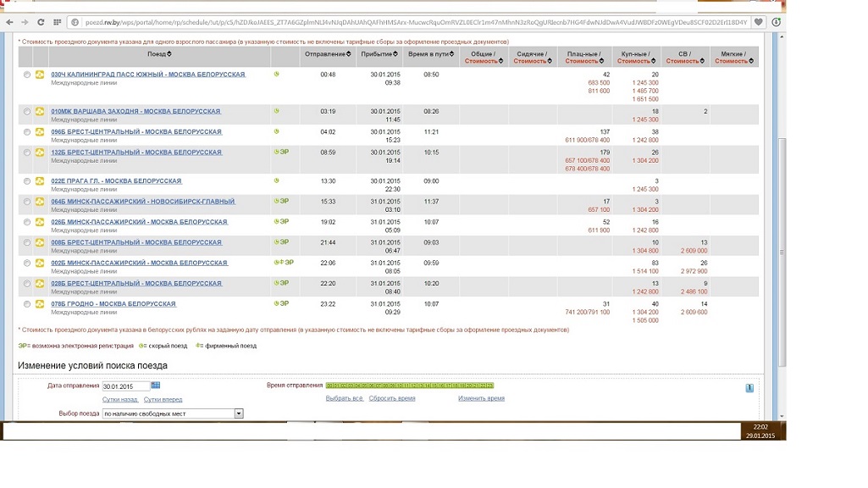Click the Дата отправления date field
Image resolution: width=868 pixels, height=488 pixels.
125,386
